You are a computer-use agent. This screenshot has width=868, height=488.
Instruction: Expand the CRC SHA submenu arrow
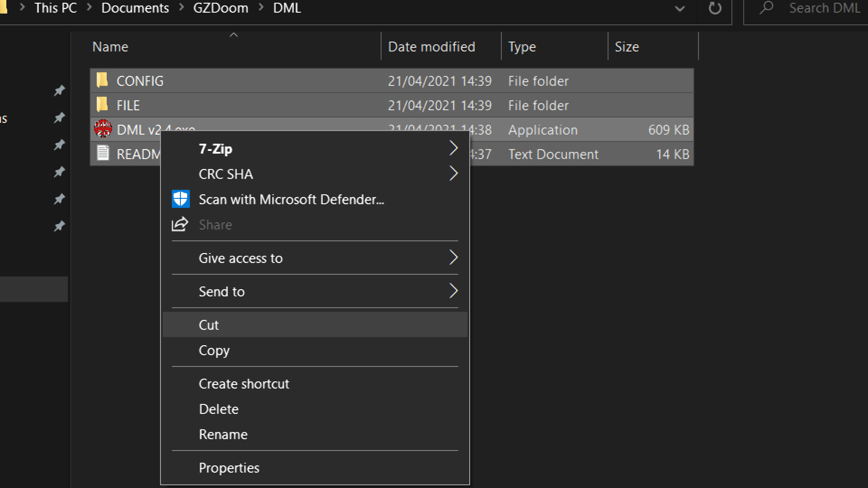point(453,174)
